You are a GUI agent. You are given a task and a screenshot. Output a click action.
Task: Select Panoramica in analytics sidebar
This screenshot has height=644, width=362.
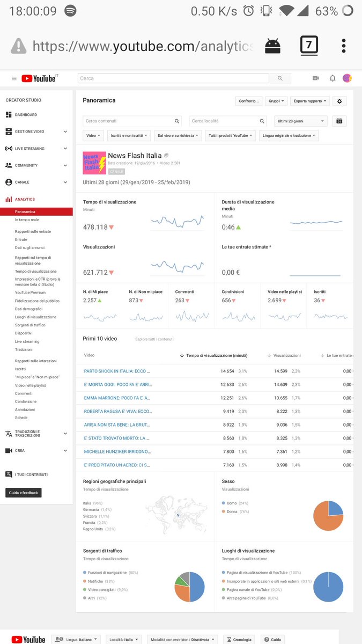coord(36,211)
